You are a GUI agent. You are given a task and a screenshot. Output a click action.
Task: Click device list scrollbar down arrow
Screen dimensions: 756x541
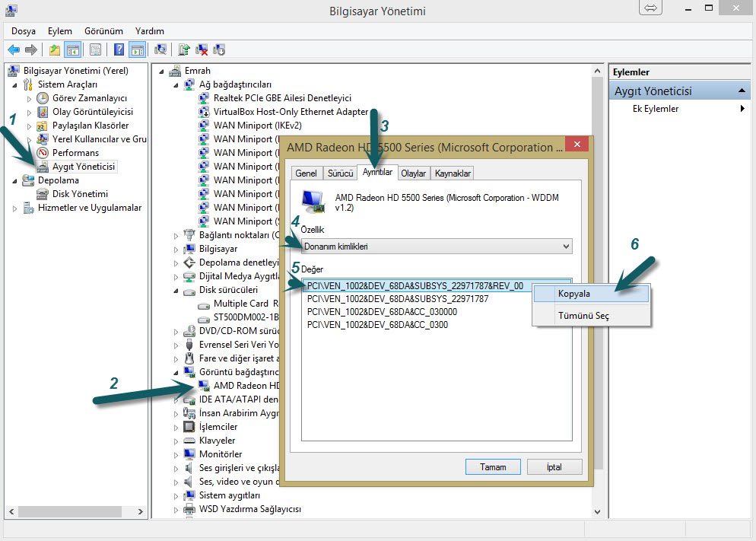[597, 511]
